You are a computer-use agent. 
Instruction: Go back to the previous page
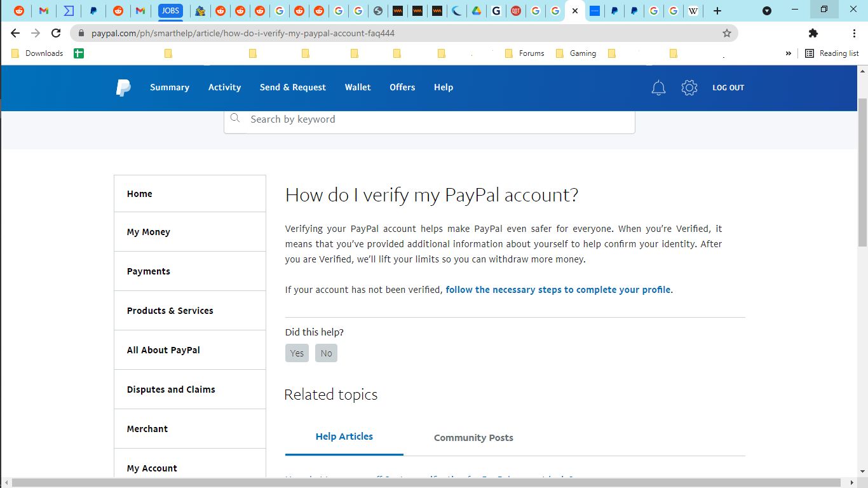point(15,33)
